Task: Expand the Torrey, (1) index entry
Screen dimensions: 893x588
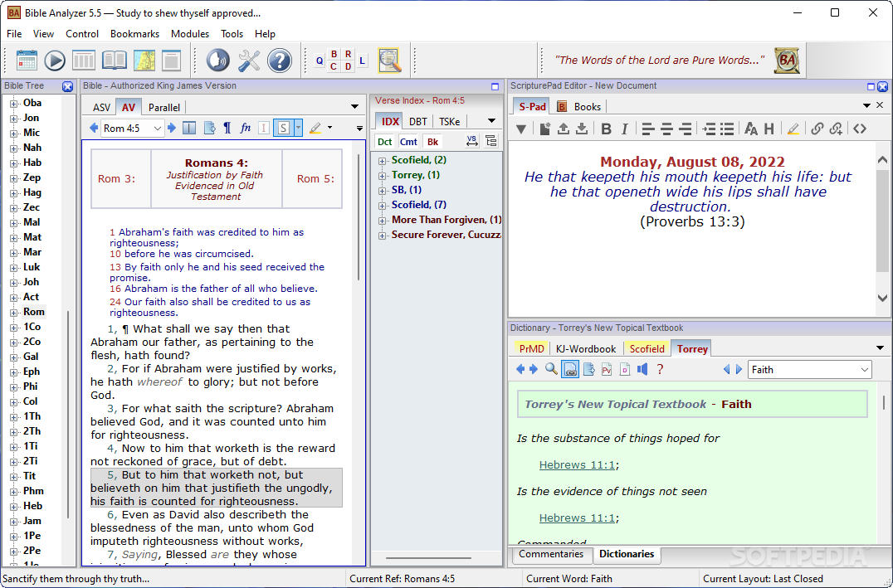Action: (x=382, y=176)
